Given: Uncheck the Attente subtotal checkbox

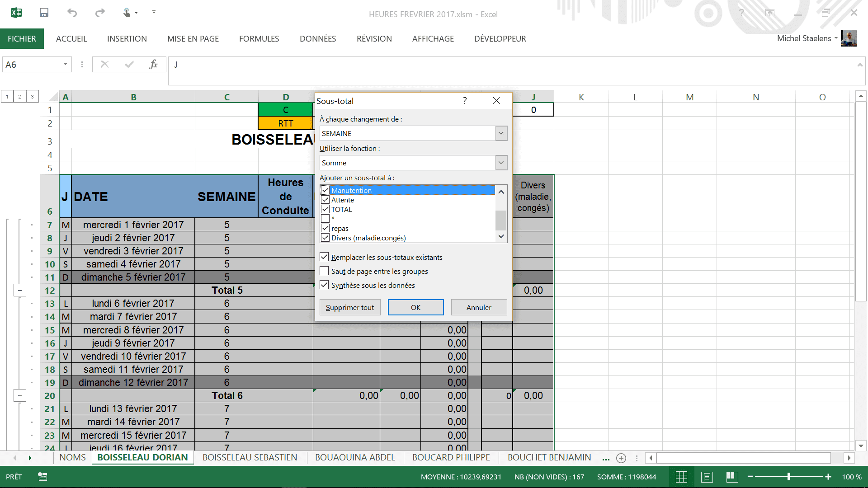Looking at the screenshot, I should (x=325, y=200).
